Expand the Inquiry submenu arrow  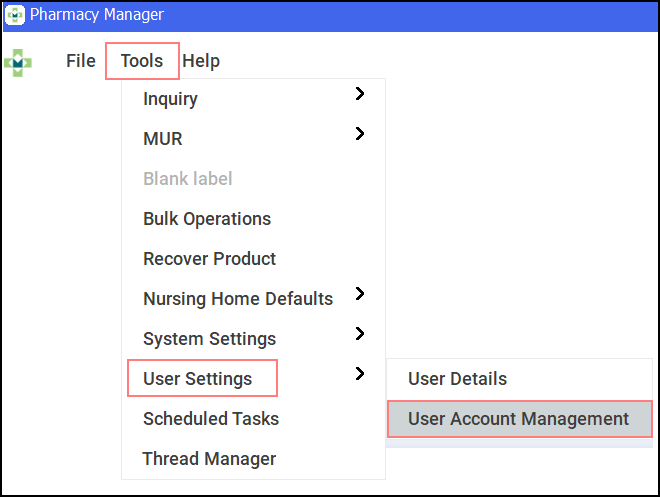360,94
